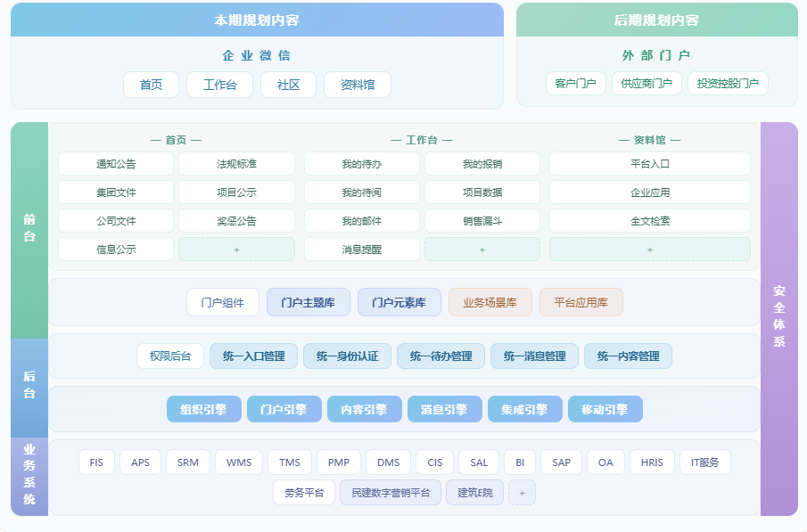The height and width of the screenshot is (532, 807).
Task: Select the 建筑E院 chip
Action: tap(475, 493)
